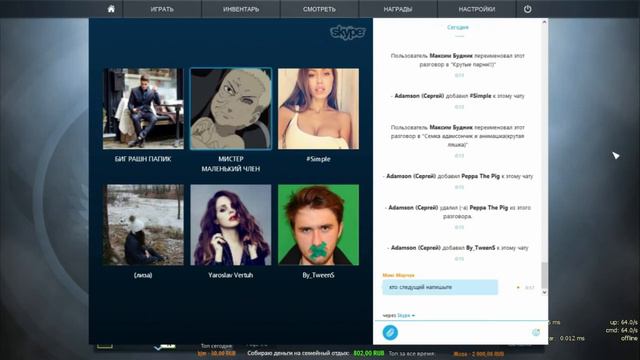Viewport: 640px width, 360px height.
Task: Open the ИНВЕНТАРЬ menu tab
Action: click(x=241, y=9)
